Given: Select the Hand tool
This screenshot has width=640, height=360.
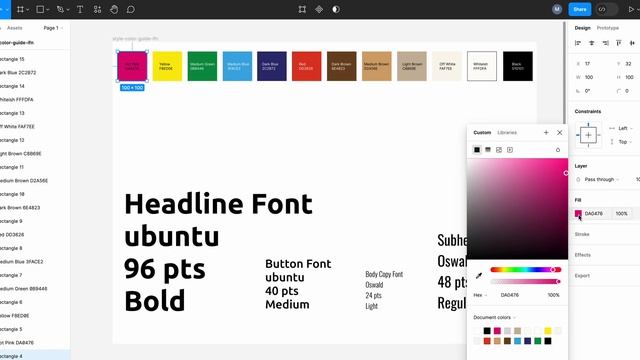Looking at the screenshot, I should tap(114, 9).
